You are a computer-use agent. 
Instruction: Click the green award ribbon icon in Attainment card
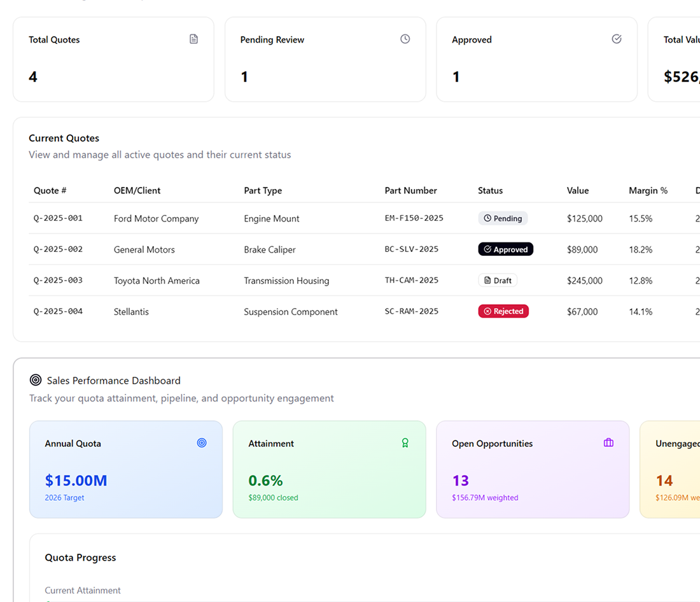[x=405, y=442]
